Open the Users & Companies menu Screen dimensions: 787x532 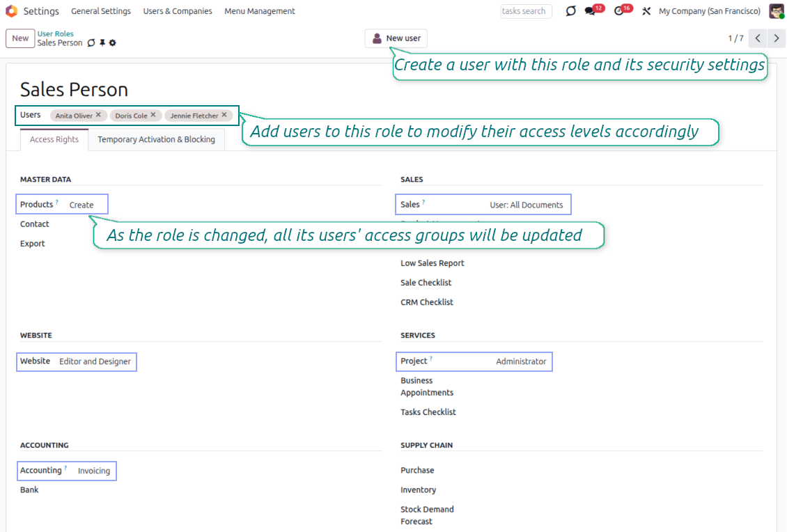(178, 11)
